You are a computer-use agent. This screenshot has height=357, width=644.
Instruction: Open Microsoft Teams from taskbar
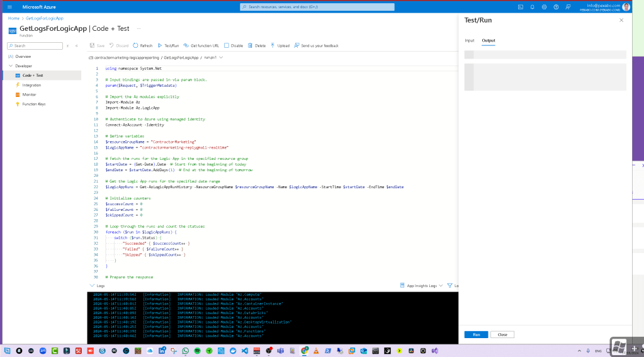(x=281, y=351)
